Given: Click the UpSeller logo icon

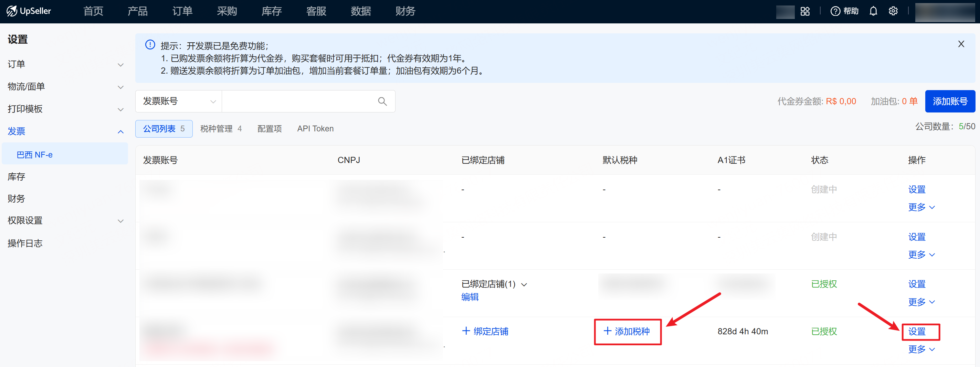Looking at the screenshot, I should (12, 11).
